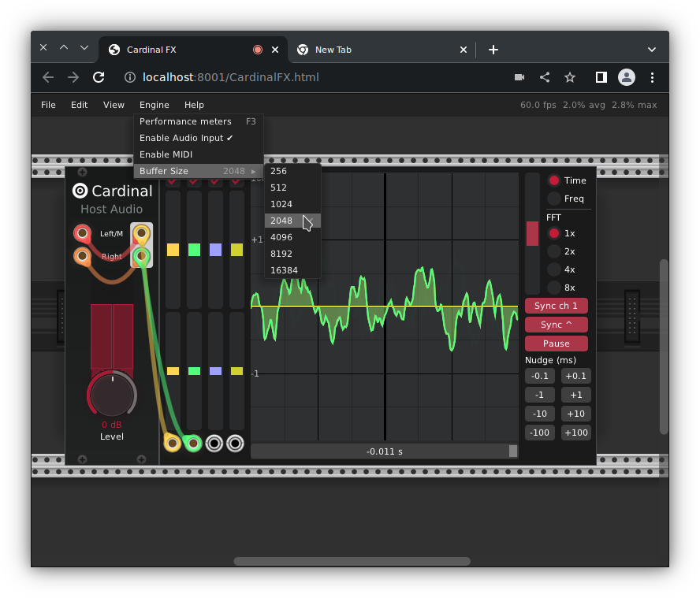Choose buffer size 4096

coord(293,237)
